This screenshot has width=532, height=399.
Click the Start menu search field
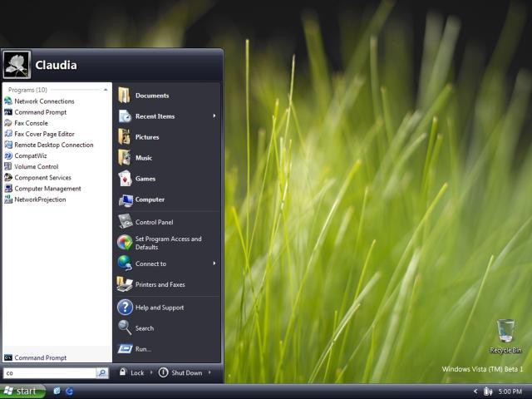click(x=49, y=373)
